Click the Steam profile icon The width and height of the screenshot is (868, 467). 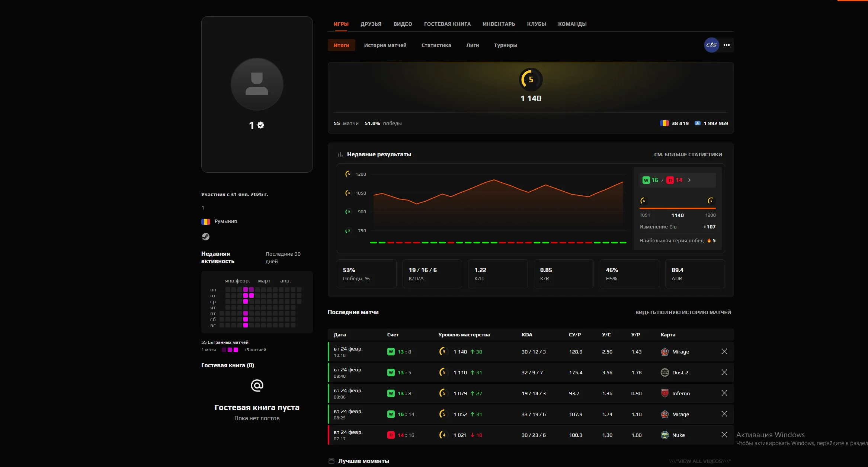pos(205,237)
